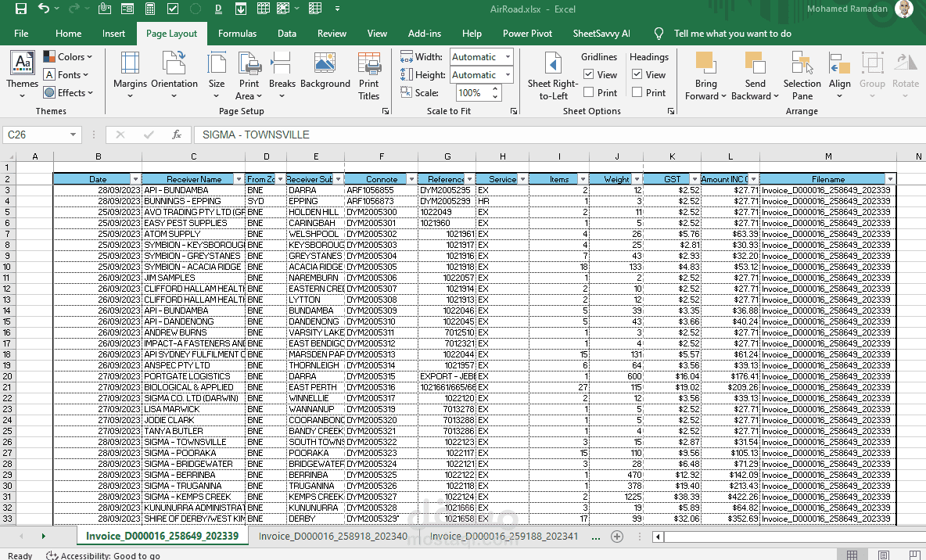
Task: Expand the Name Box dropdown
Action: (73, 135)
